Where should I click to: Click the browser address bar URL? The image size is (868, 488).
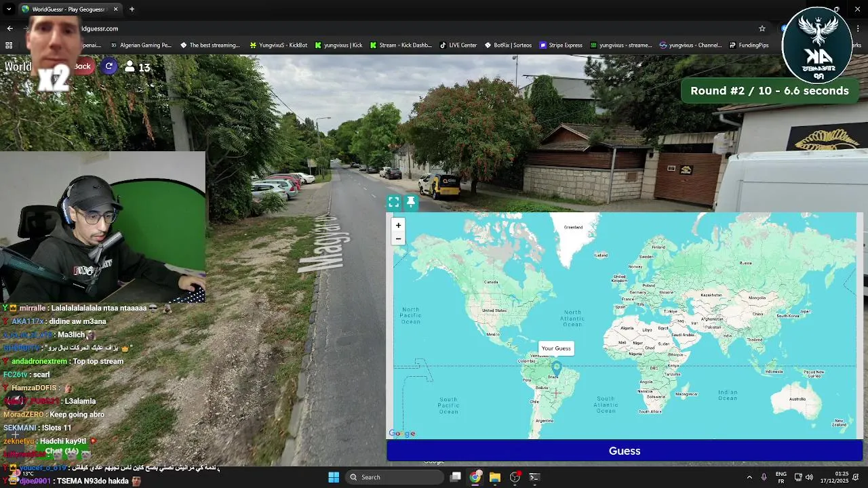99,28
